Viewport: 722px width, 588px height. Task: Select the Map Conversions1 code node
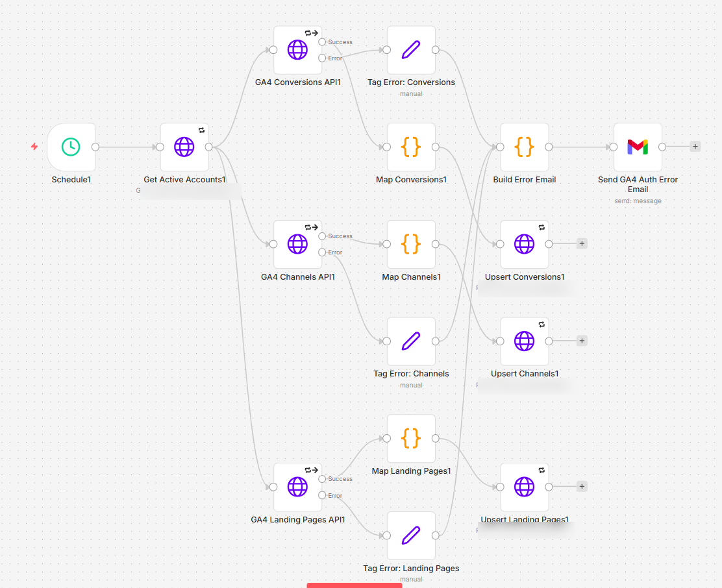click(411, 147)
